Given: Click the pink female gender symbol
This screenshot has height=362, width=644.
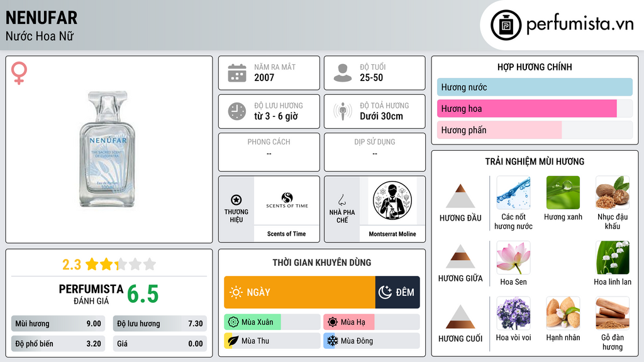Looking at the screenshot, I should point(19,73).
